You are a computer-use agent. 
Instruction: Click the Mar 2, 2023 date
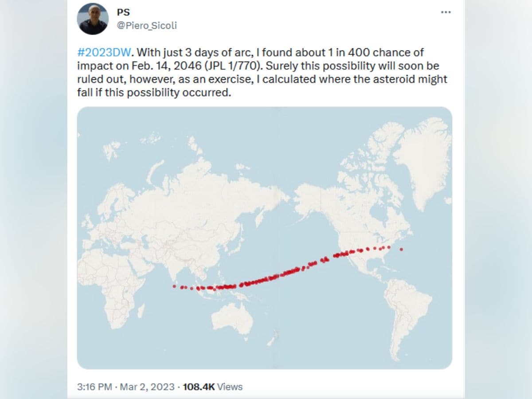(149, 387)
